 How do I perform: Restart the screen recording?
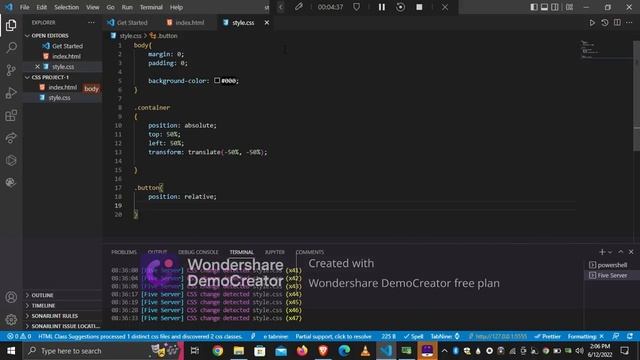pyautogui.click(x=400, y=7)
